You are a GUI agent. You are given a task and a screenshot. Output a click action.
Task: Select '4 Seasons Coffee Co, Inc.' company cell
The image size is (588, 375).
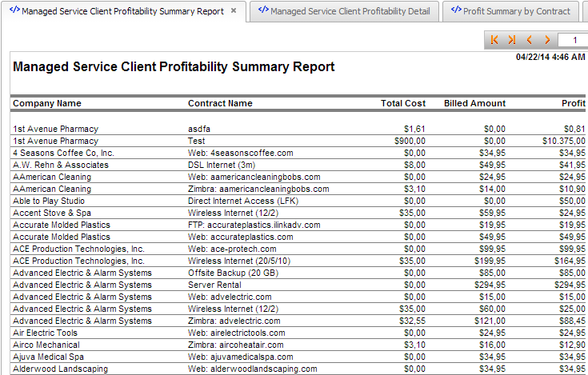pos(63,153)
